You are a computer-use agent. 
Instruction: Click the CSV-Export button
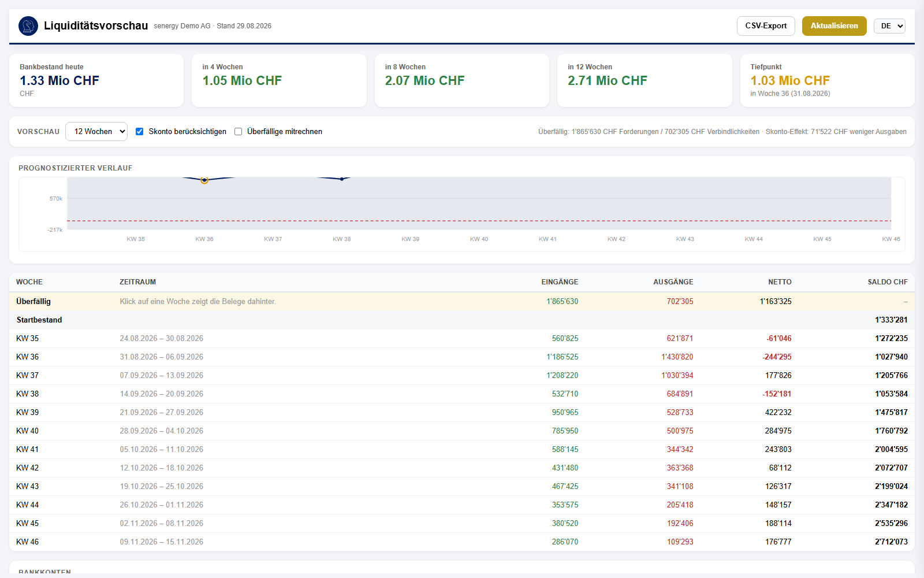click(766, 26)
